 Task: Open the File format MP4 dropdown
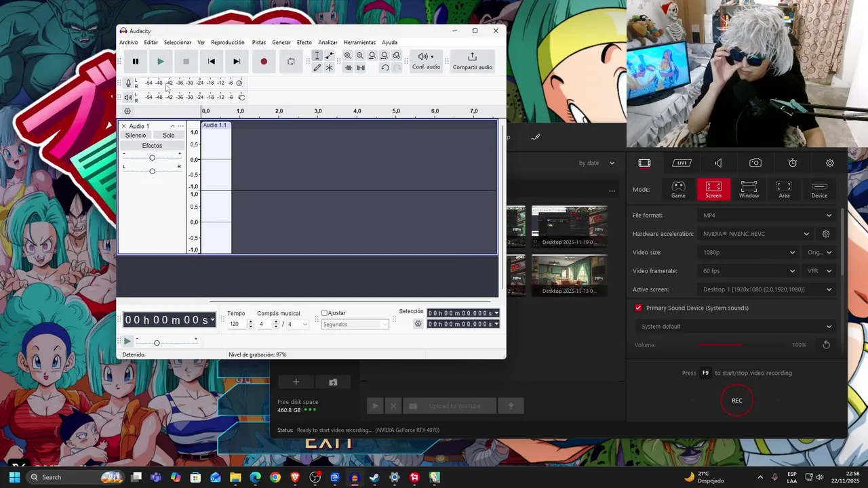766,216
